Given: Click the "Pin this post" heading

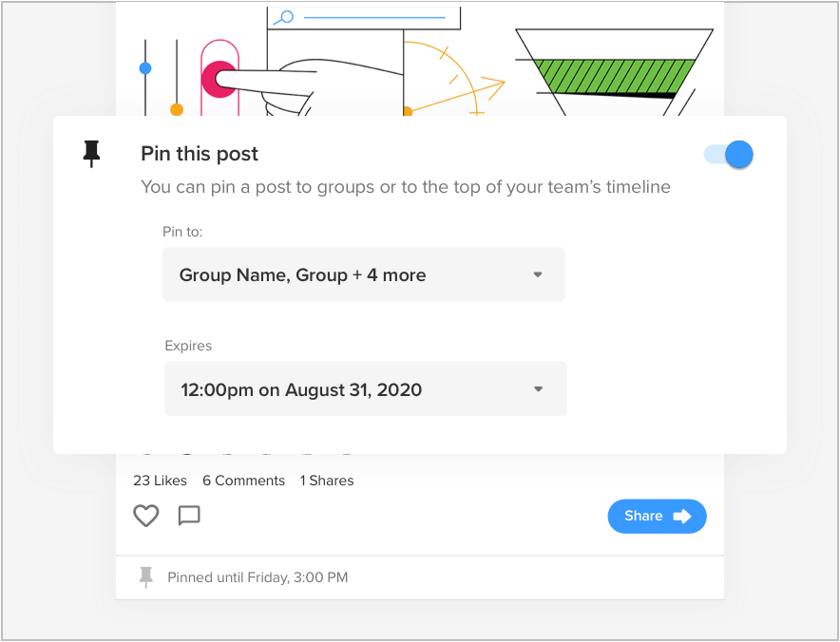Looking at the screenshot, I should pos(200,154).
